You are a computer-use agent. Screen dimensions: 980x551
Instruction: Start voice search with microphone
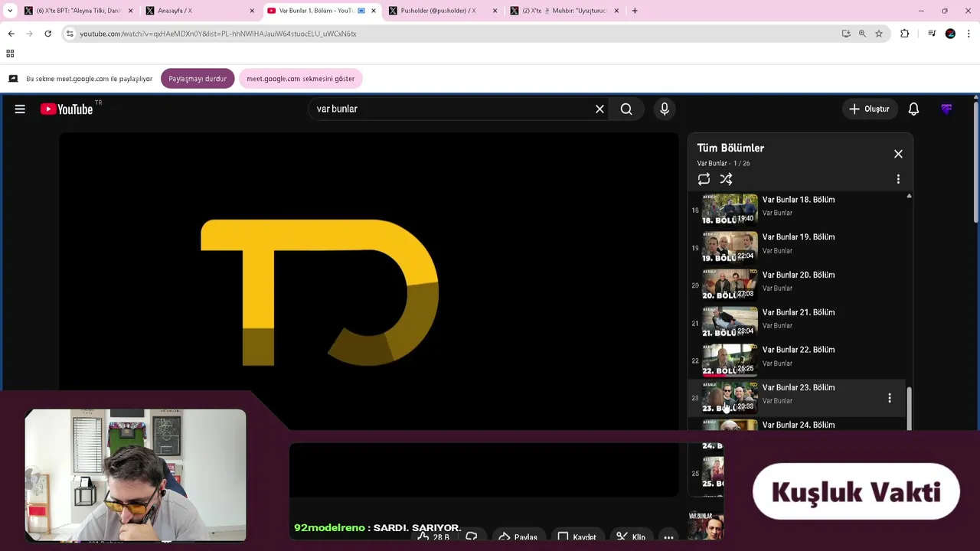[x=665, y=109]
